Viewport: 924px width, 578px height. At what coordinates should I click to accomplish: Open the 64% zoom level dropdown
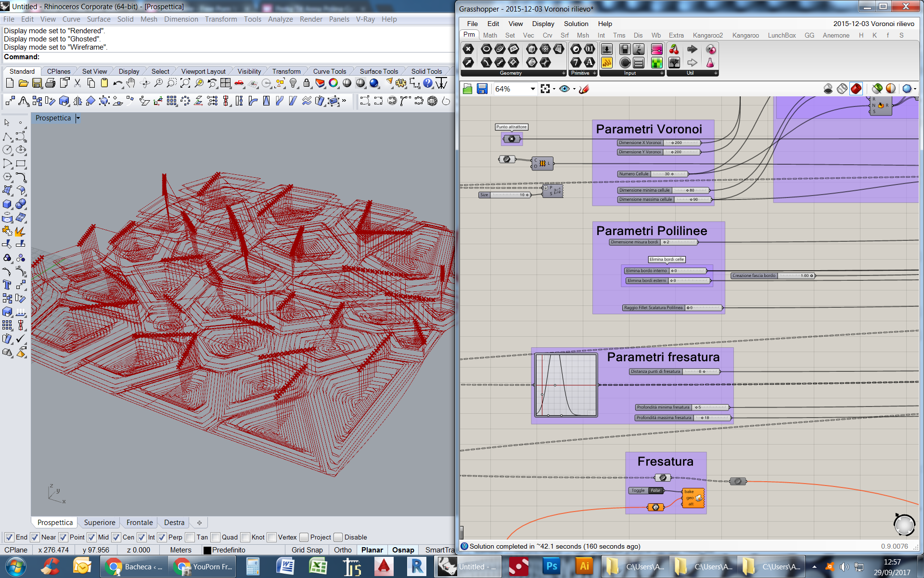(533, 89)
